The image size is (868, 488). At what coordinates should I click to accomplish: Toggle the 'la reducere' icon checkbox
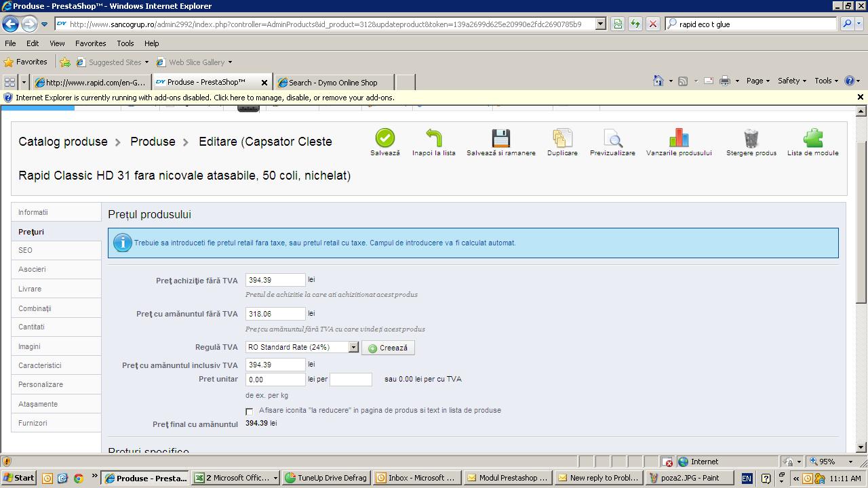click(250, 411)
